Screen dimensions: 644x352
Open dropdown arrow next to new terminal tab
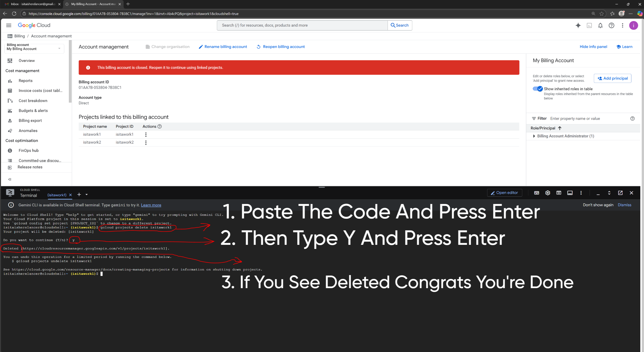(86, 195)
